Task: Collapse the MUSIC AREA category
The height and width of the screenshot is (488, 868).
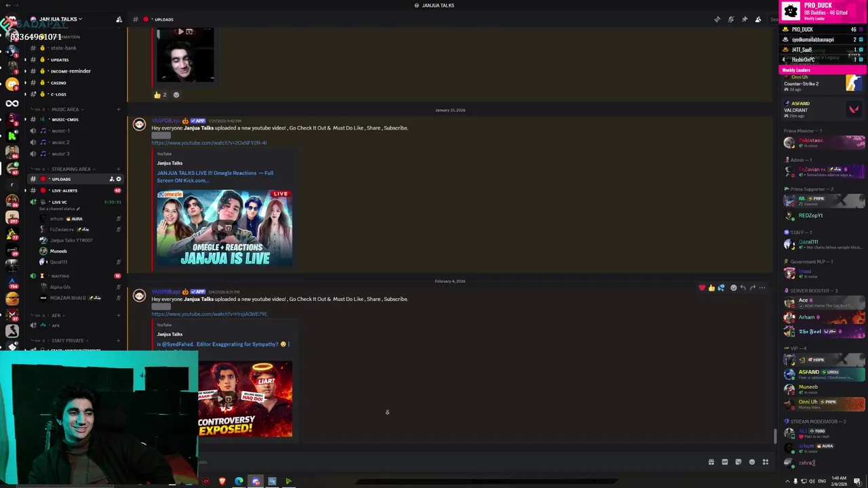Action: point(64,109)
